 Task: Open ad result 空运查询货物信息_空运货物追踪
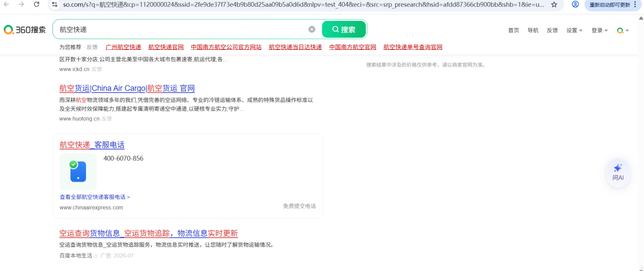(x=149, y=233)
